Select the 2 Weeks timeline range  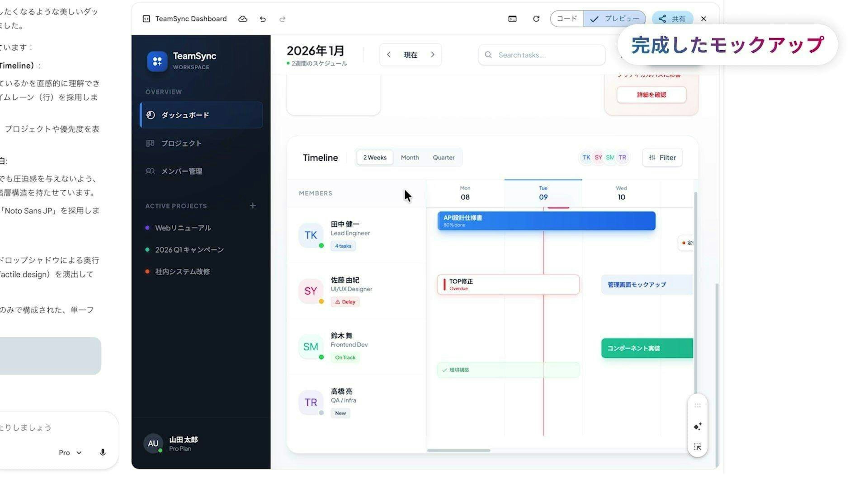[x=375, y=157]
